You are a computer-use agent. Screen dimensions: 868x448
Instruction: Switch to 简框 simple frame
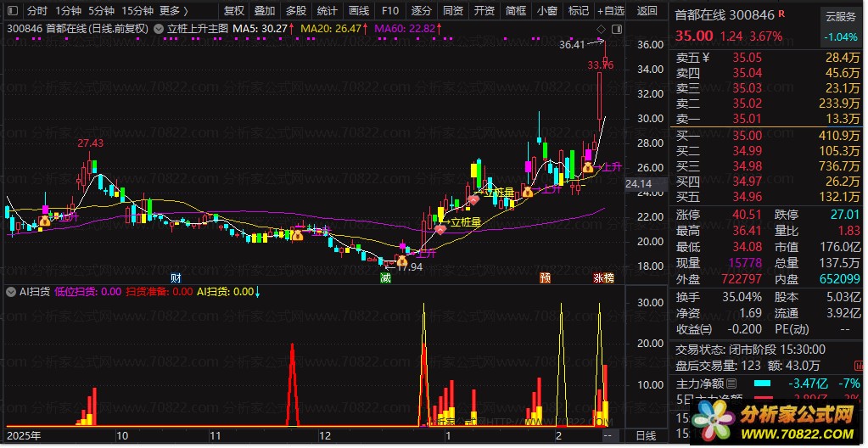[x=516, y=10]
